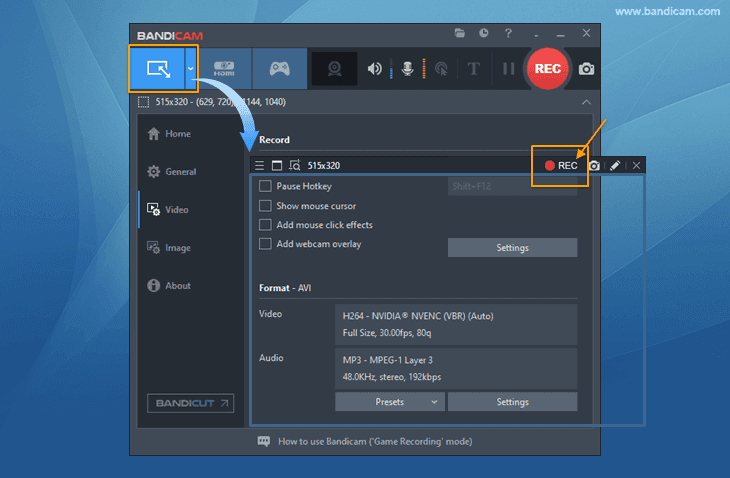
Task: Click the 515x320 region selection status text
Action: (221, 102)
